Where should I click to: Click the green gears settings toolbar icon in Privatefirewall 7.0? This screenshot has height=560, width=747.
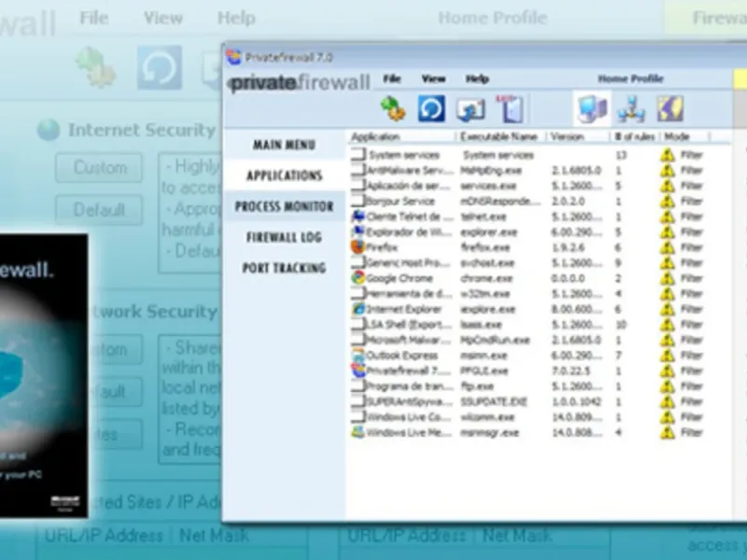pos(393,108)
